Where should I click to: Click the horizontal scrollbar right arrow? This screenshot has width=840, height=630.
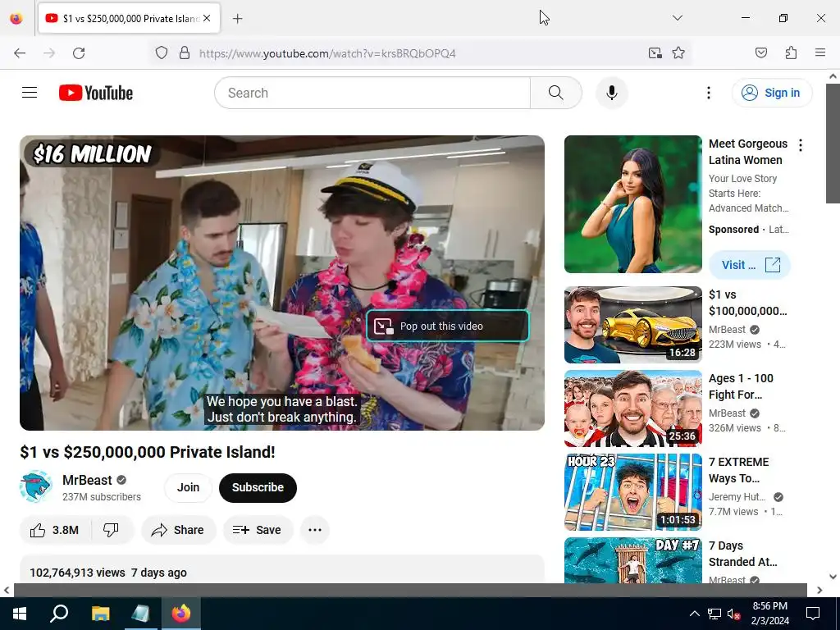[x=819, y=590]
